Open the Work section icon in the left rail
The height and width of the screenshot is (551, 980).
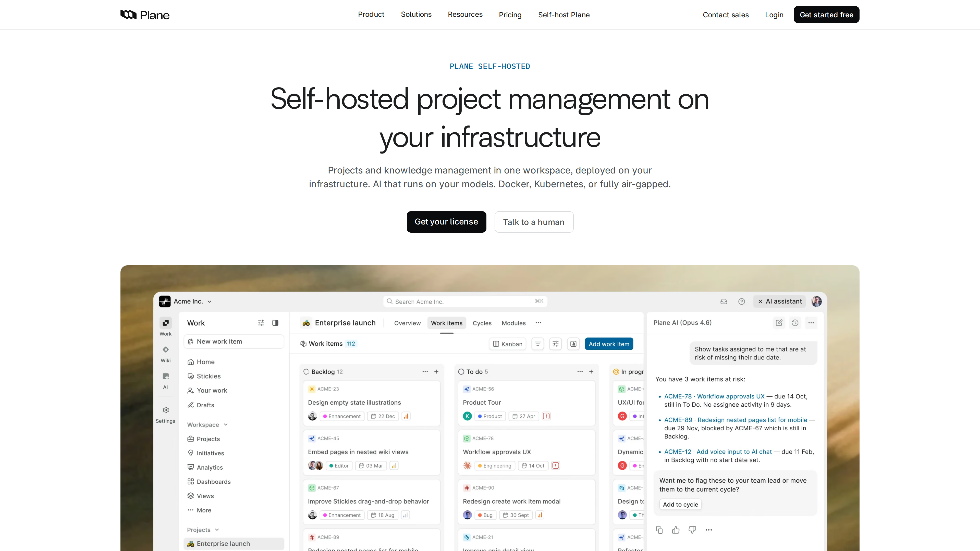coord(165,323)
